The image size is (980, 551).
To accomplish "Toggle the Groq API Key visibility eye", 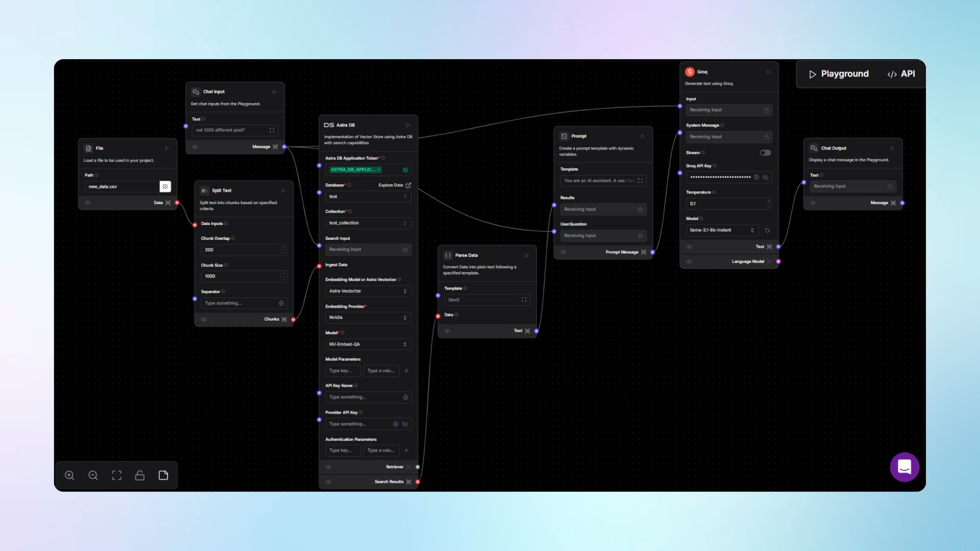I will 765,178.
